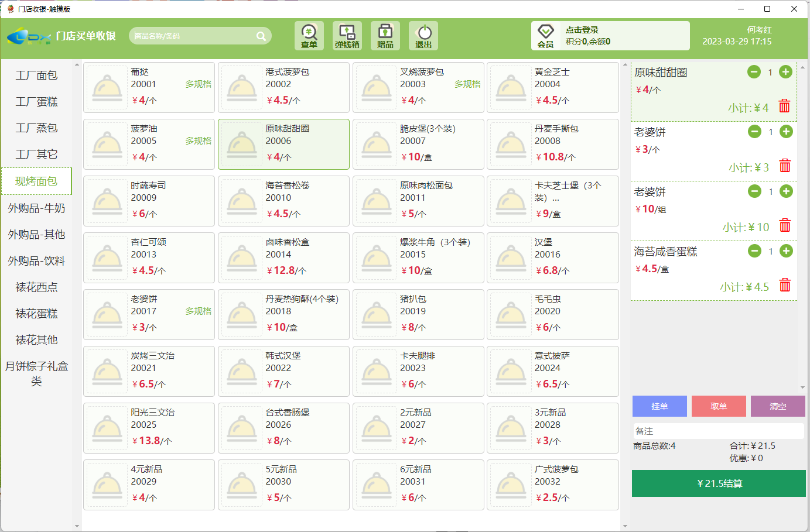This screenshot has height=532, width=810.
Task: Add 时蔬寿司 to order
Action: (x=149, y=201)
